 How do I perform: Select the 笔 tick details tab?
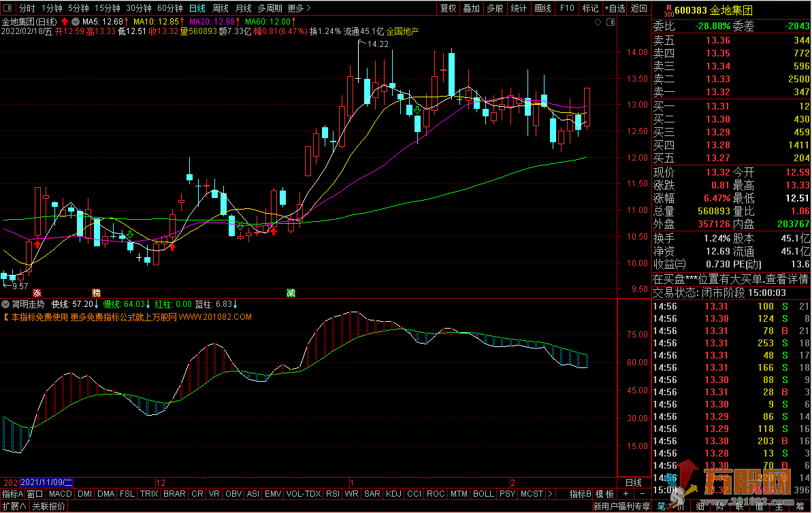(x=662, y=506)
